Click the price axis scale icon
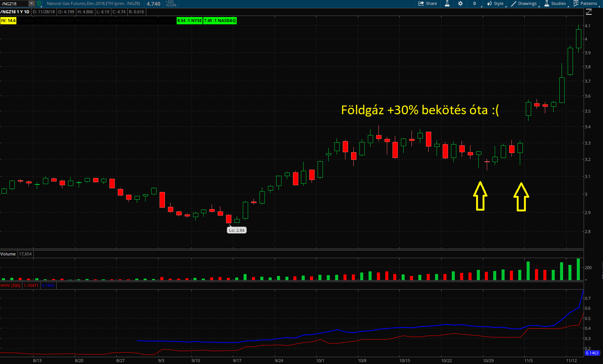The height and width of the screenshot is (364, 603). click(589, 12)
